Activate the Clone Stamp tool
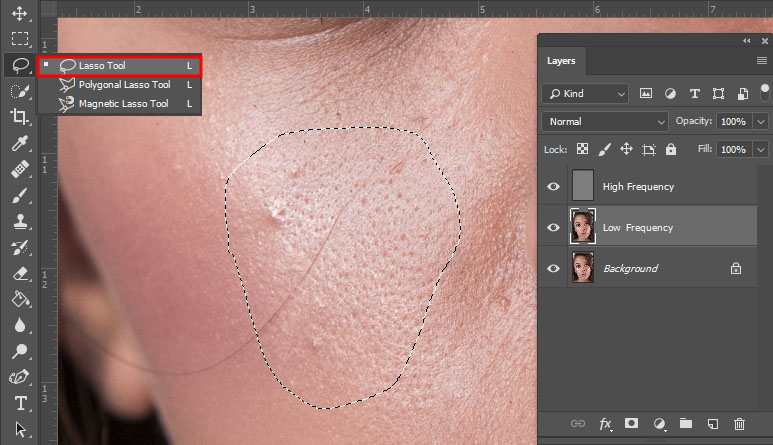 click(x=19, y=221)
